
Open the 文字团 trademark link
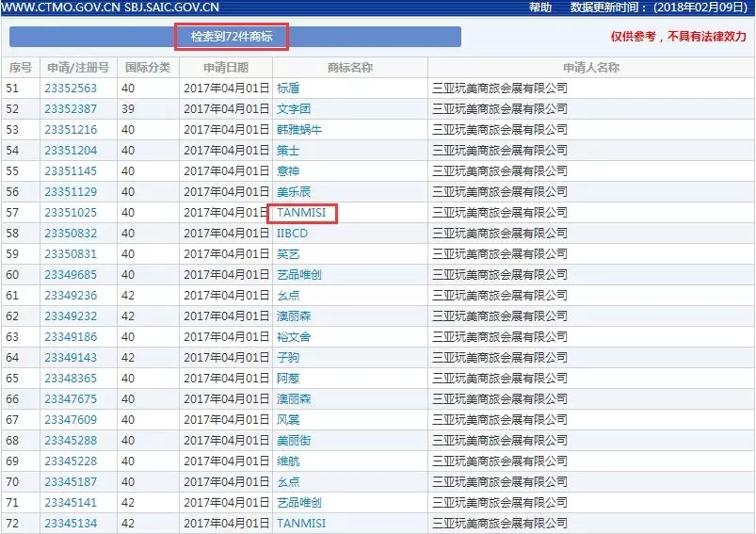(294, 109)
